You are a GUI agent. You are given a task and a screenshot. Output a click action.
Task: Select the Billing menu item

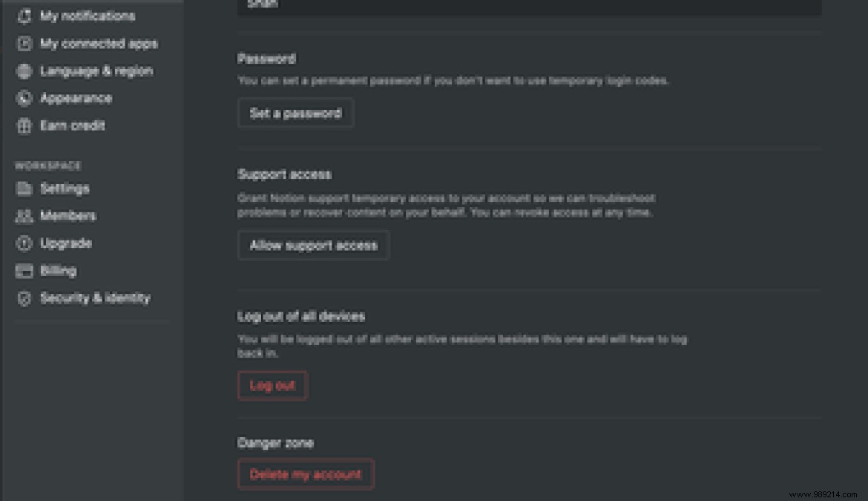point(58,271)
